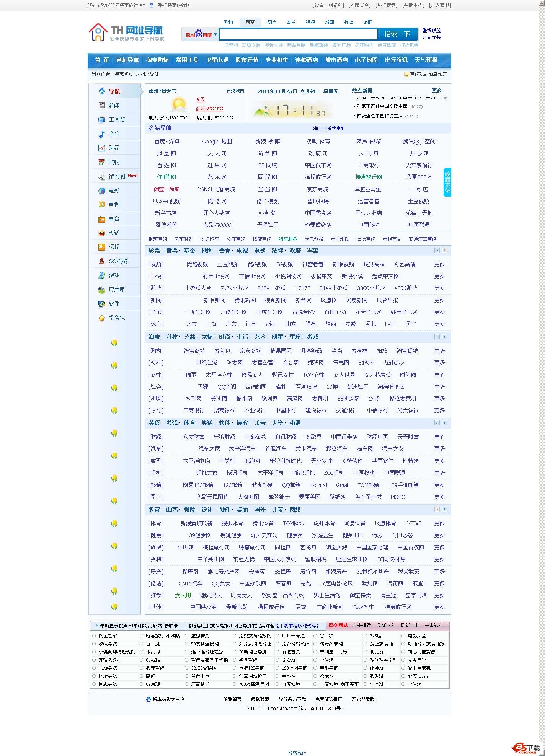Click the 电视 sidebar icon
This screenshot has height=756, width=545.
(101, 204)
